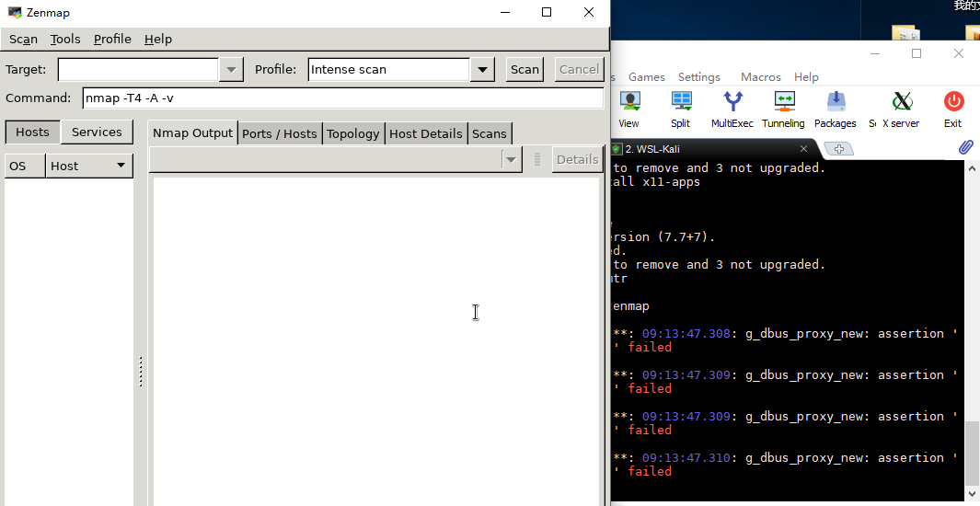This screenshot has height=506, width=980.
Task: Click the terminal scrollbar thumb
Action: [x=972, y=453]
